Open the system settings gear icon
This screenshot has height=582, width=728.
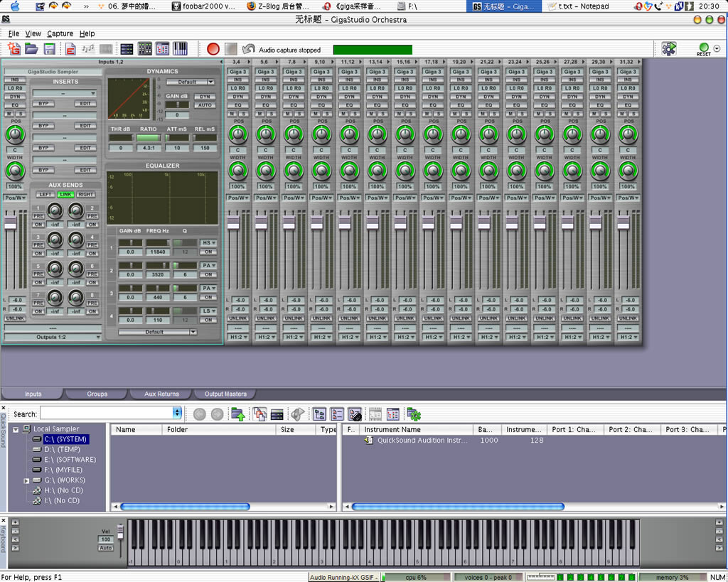668,49
